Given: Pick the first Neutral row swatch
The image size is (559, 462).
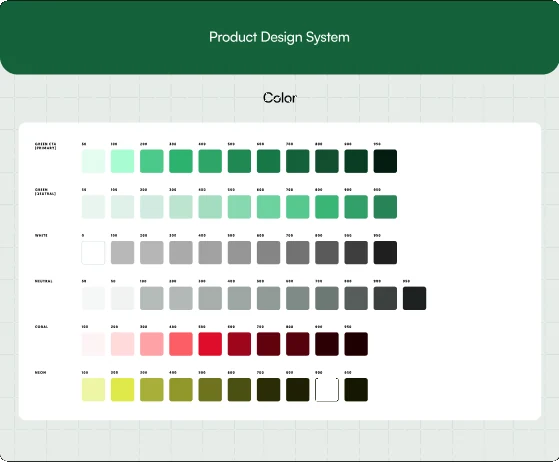Looking at the screenshot, I should [x=93, y=298].
